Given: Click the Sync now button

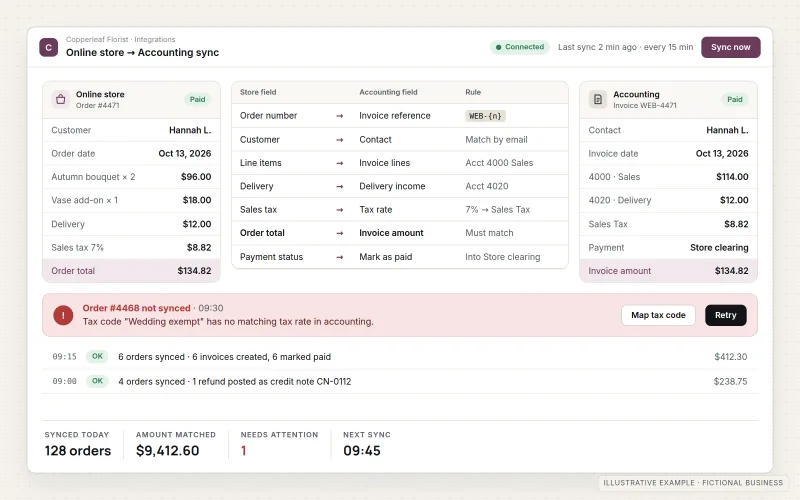Looking at the screenshot, I should click(x=731, y=47).
